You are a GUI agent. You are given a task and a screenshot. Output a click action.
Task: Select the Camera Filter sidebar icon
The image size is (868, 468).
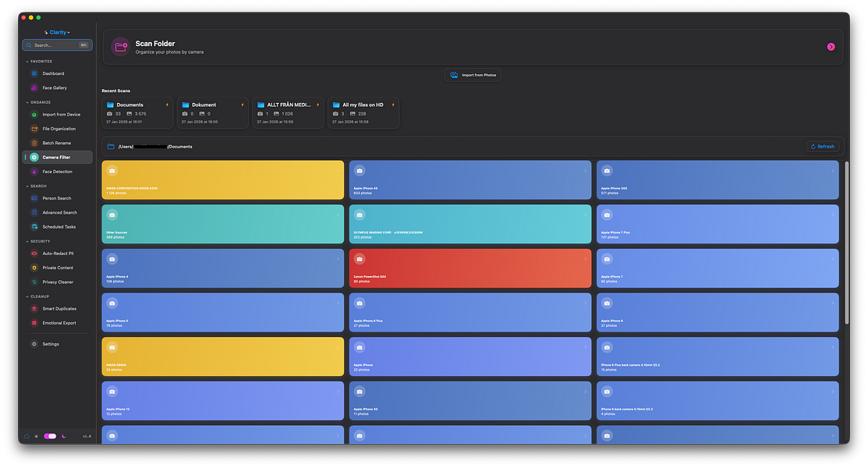pyautogui.click(x=34, y=158)
